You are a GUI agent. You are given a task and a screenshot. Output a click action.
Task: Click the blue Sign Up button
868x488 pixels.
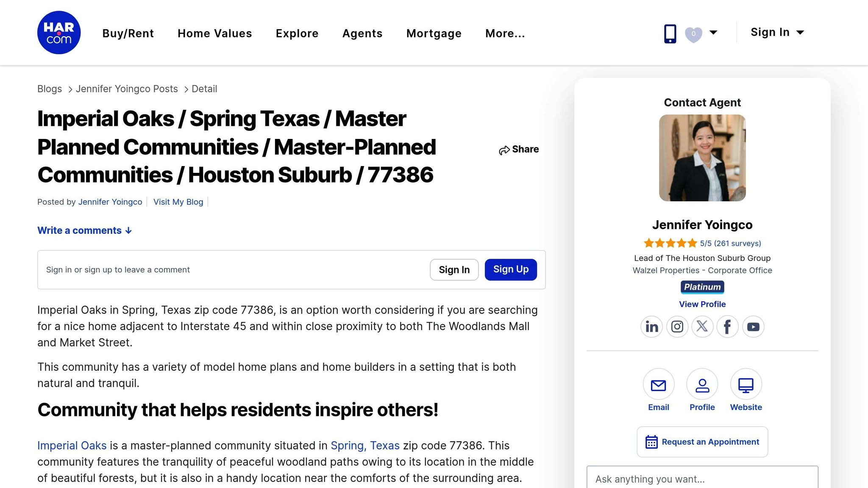510,269
